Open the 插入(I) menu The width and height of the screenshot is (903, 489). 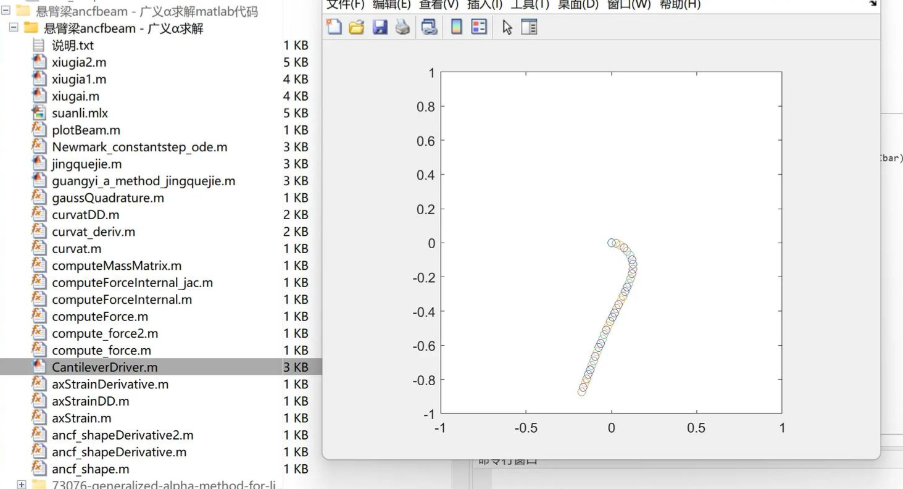pos(486,4)
